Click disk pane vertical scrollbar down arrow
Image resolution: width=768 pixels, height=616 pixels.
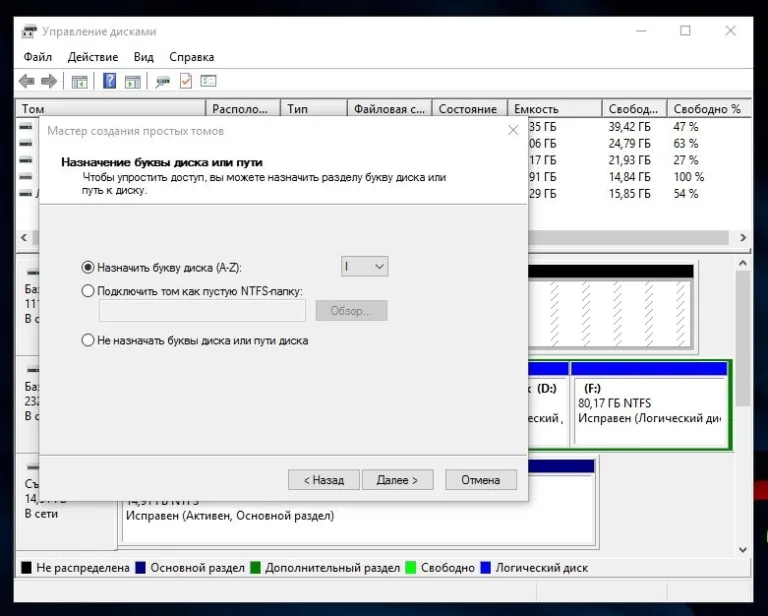pos(743,549)
